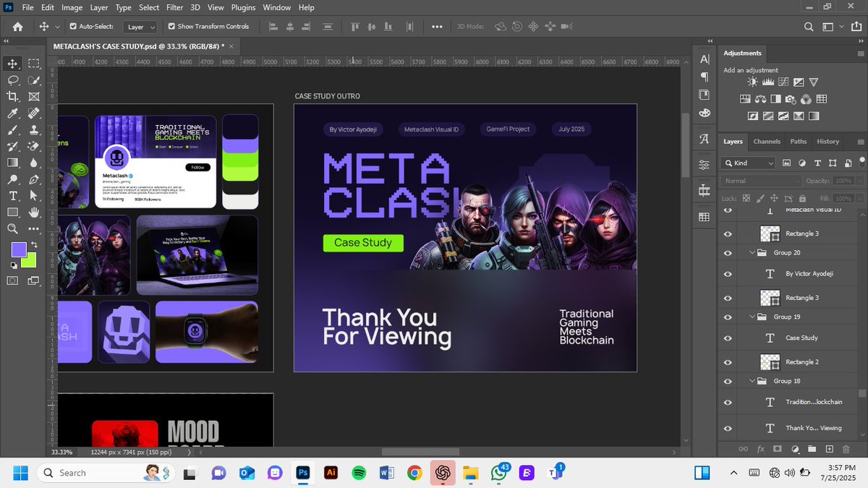Add a Brightness/Contrast adjustment
The height and width of the screenshot is (488, 868).
coord(752,82)
